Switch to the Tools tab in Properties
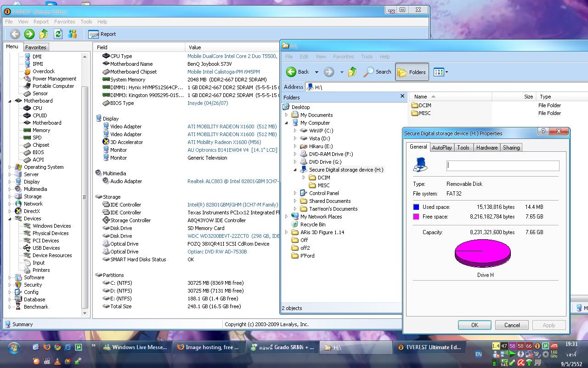 pyautogui.click(x=463, y=148)
